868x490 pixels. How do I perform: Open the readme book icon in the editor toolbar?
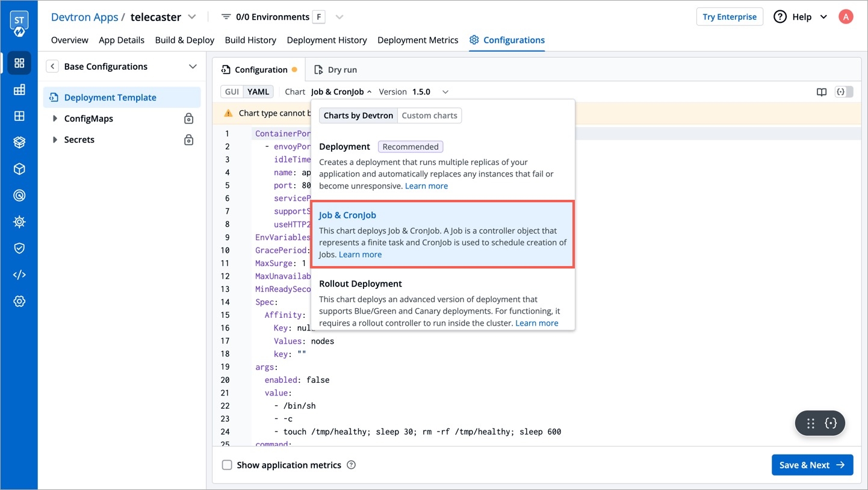[821, 92]
